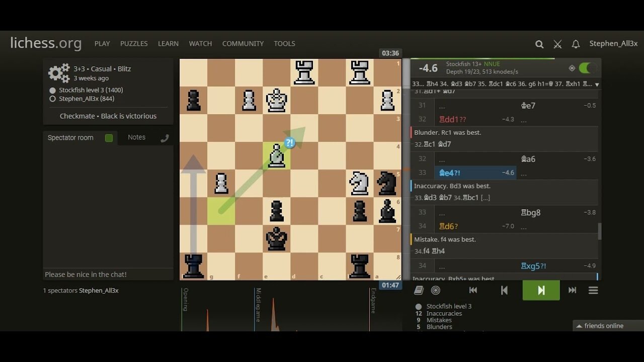Open the COMMUNITY menu
The width and height of the screenshot is (644, 362).
point(243,44)
